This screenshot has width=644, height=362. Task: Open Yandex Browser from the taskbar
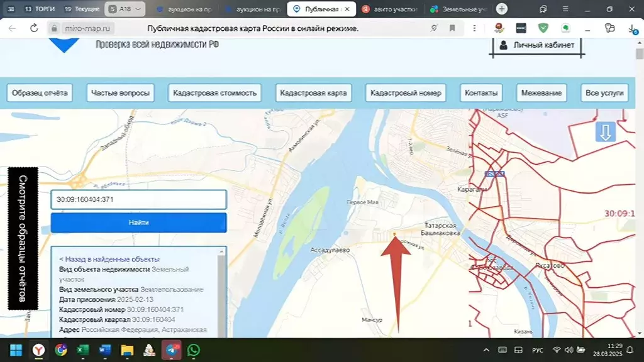click(x=38, y=350)
